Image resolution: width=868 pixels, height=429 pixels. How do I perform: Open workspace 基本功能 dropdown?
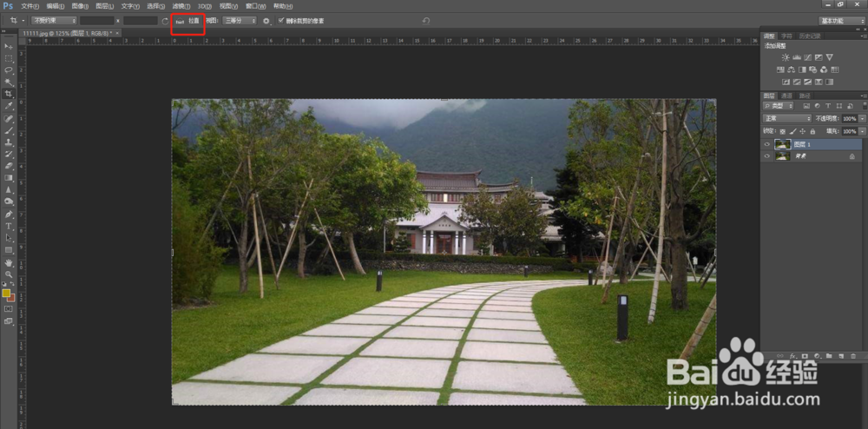coord(841,21)
